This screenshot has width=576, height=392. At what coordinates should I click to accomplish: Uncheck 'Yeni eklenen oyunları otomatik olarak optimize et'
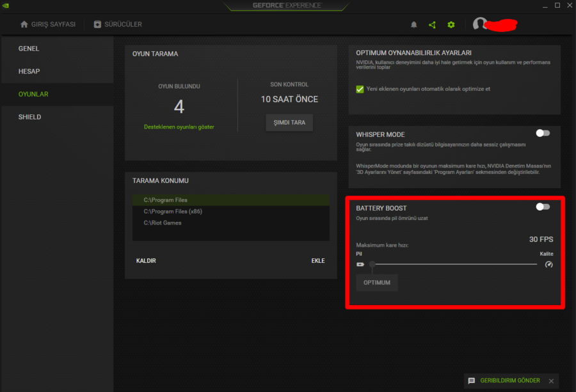click(360, 89)
